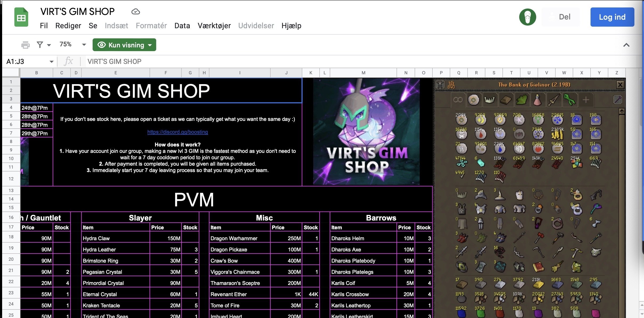Viewport: 644px width, 318px height.
Task: Check the cloud document status icon
Action: point(136,12)
